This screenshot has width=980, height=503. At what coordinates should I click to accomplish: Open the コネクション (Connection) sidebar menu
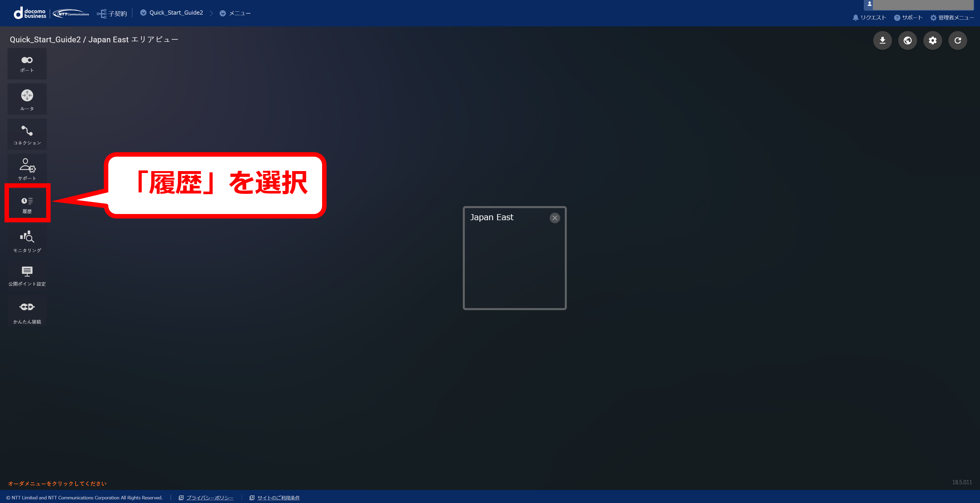coord(27,135)
